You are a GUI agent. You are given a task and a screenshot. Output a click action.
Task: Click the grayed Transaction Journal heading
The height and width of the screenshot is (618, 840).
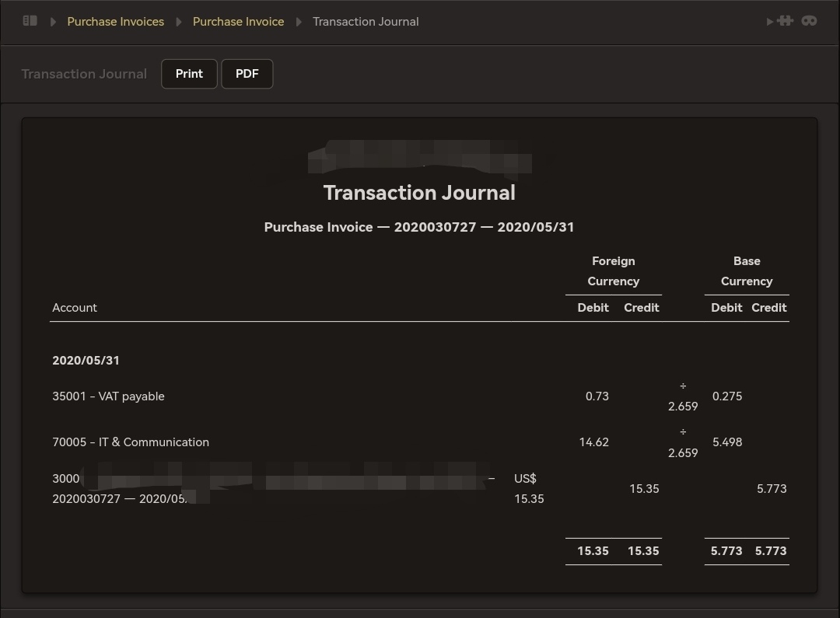(x=84, y=73)
